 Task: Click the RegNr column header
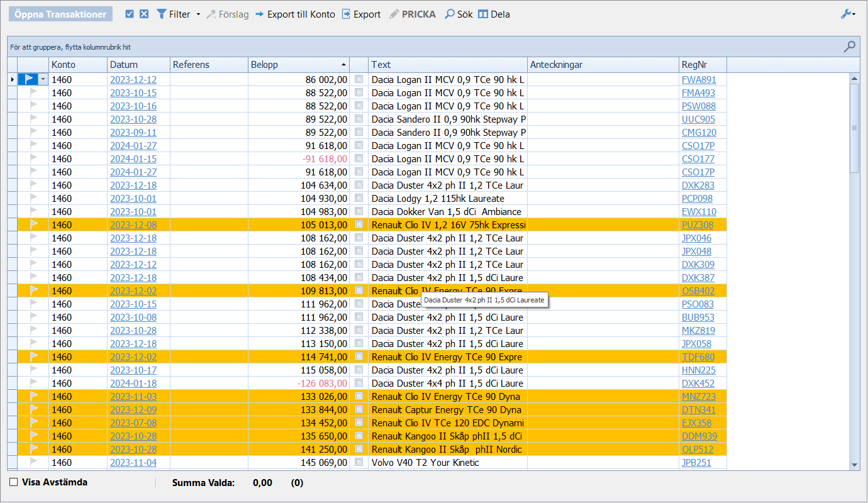[x=703, y=64]
